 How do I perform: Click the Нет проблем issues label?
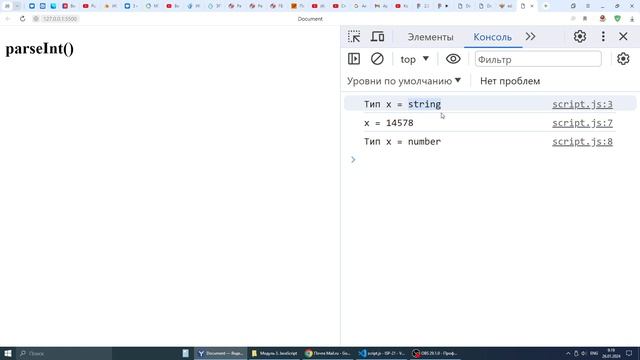[510, 81]
